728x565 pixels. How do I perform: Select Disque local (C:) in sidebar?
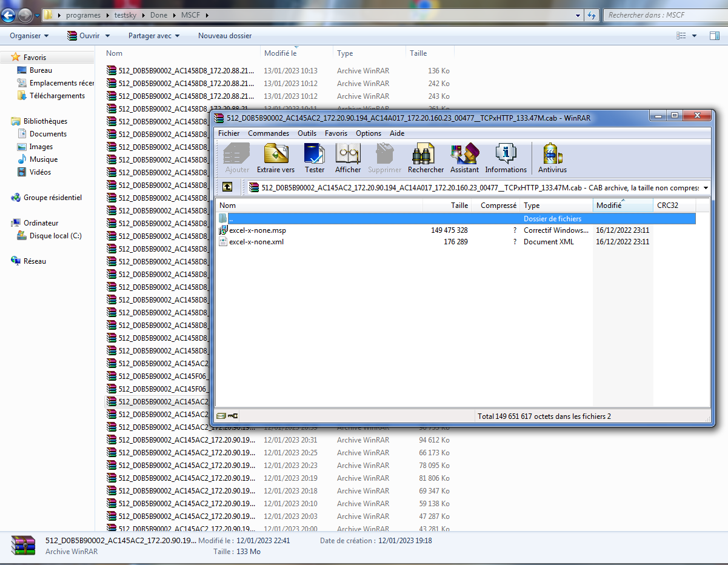point(55,236)
